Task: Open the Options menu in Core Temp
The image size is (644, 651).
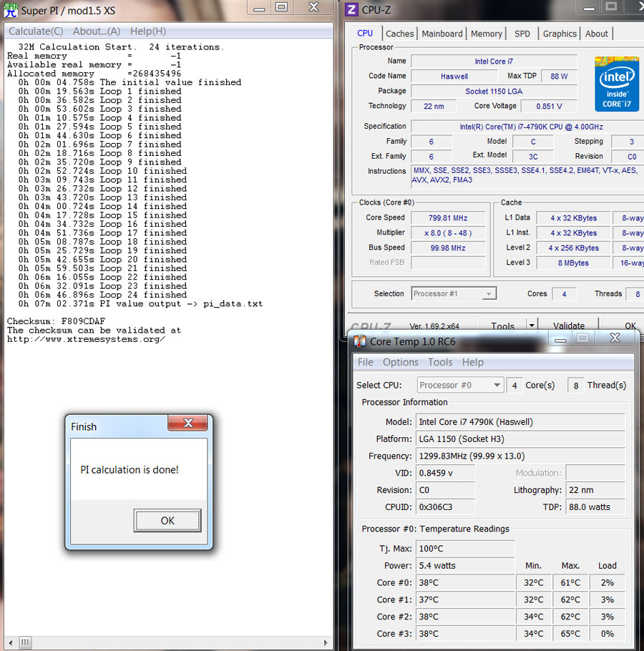Action: (x=401, y=362)
